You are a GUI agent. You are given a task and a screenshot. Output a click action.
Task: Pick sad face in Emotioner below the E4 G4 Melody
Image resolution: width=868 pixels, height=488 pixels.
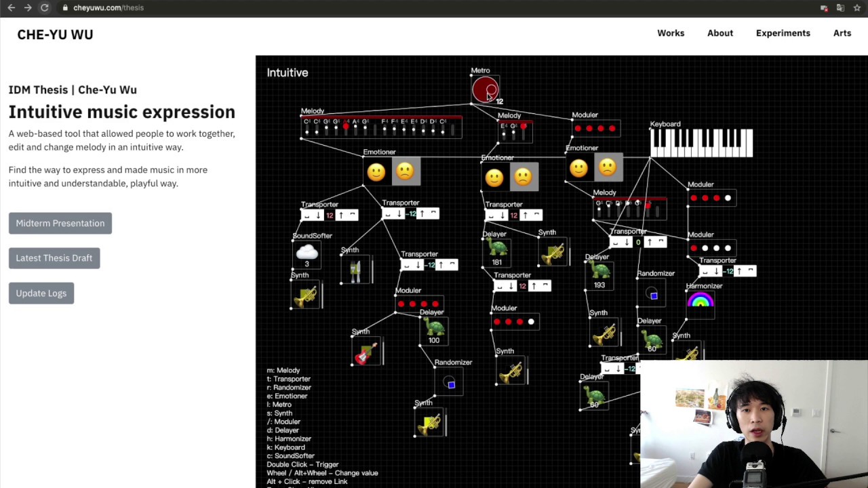click(x=523, y=178)
